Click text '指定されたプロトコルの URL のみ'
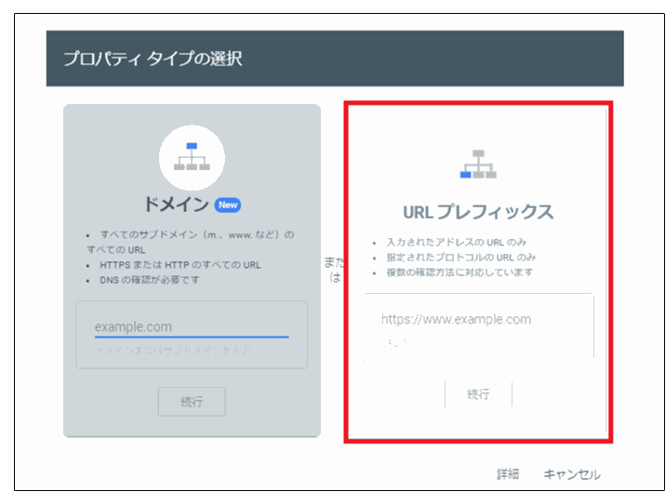Viewport: 672px width, 503px height. tap(461, 257)
